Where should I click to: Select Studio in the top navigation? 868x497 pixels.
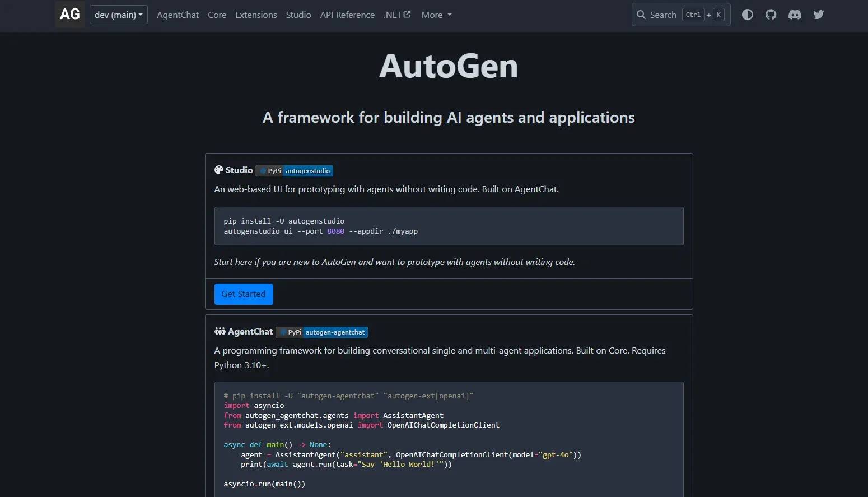298,15
